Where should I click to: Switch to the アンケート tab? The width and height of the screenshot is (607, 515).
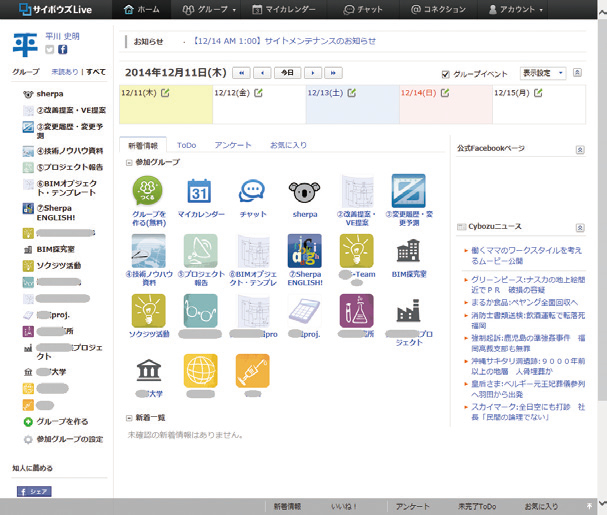coord(233,145)
